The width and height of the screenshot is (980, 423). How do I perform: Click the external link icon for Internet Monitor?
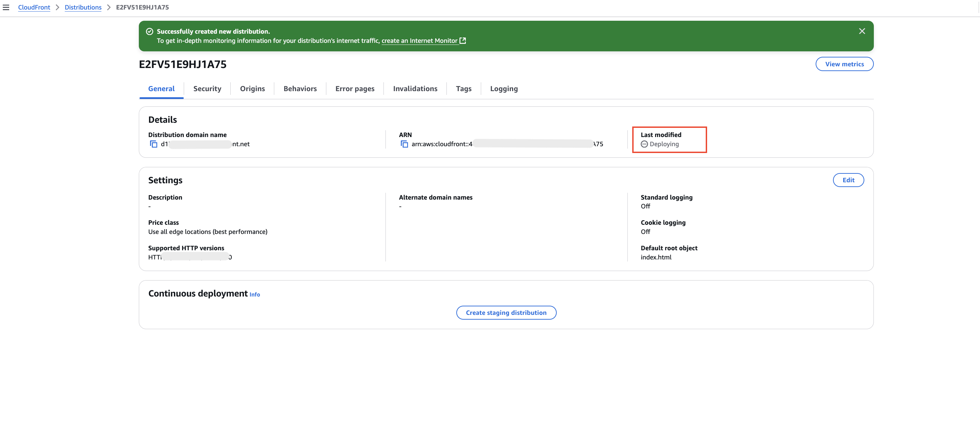tap(463, 41)
